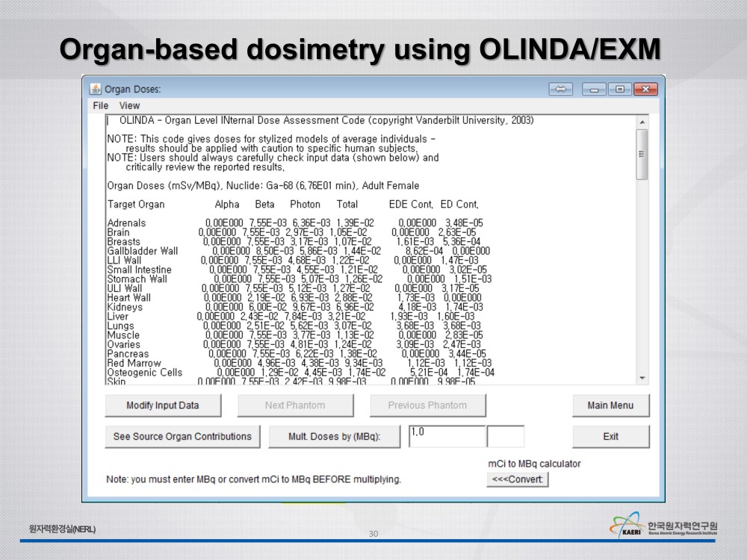Focus the MBq field containing 1,0

pyautogui.click(x=447, y=437)
